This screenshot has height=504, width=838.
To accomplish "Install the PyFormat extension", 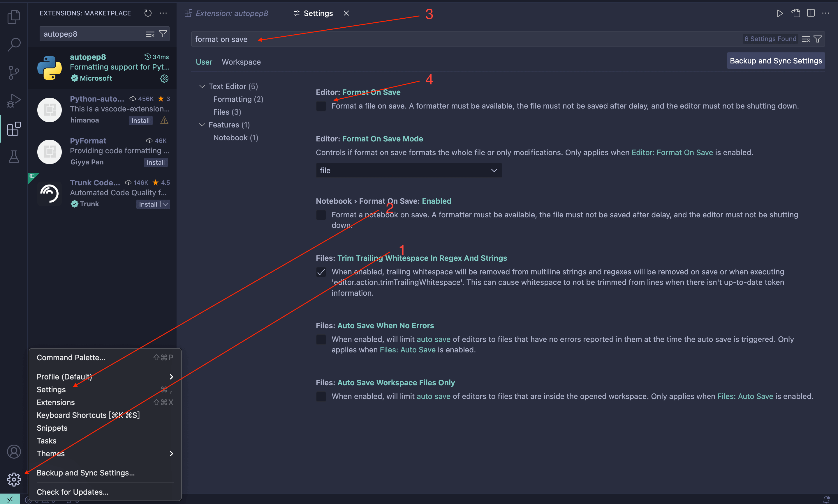I will pos(155,163).
